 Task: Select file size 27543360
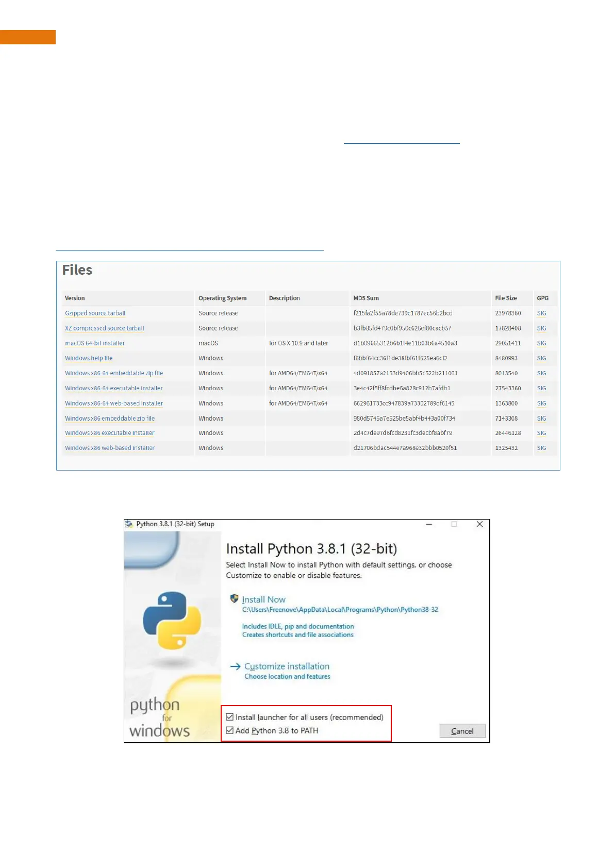[x=508, y=388]
